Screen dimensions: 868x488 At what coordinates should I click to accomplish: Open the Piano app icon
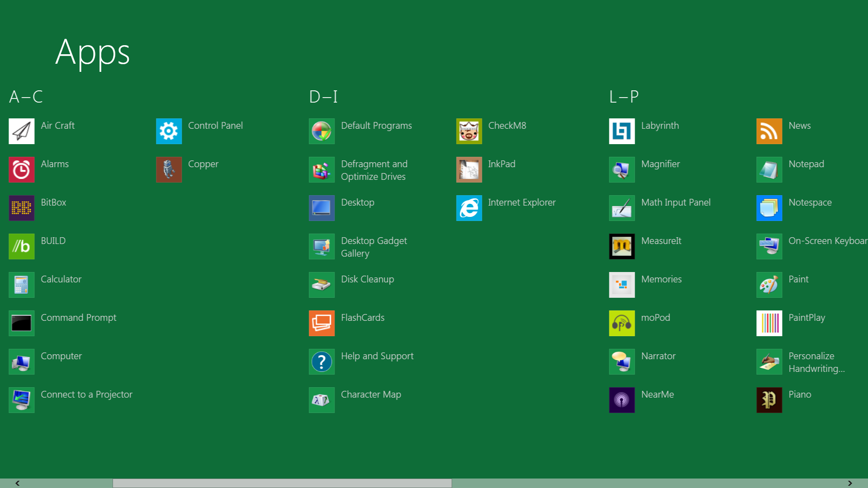click(769, 400)
